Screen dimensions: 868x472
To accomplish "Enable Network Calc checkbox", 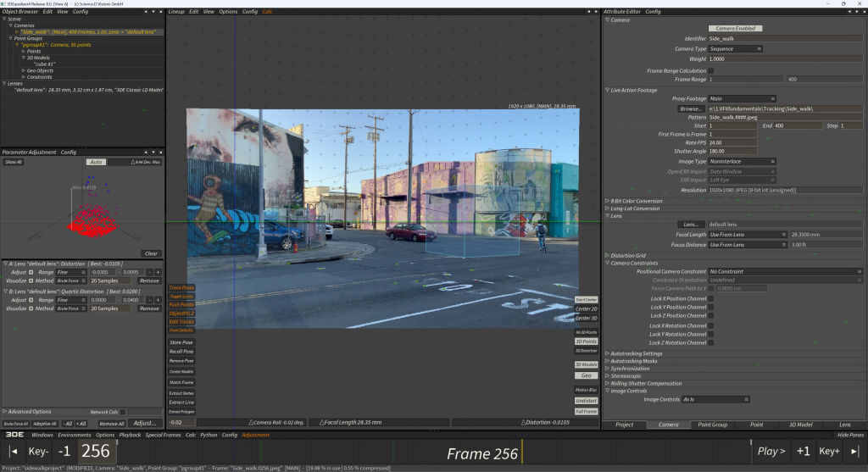I will [x=123, y=412].
